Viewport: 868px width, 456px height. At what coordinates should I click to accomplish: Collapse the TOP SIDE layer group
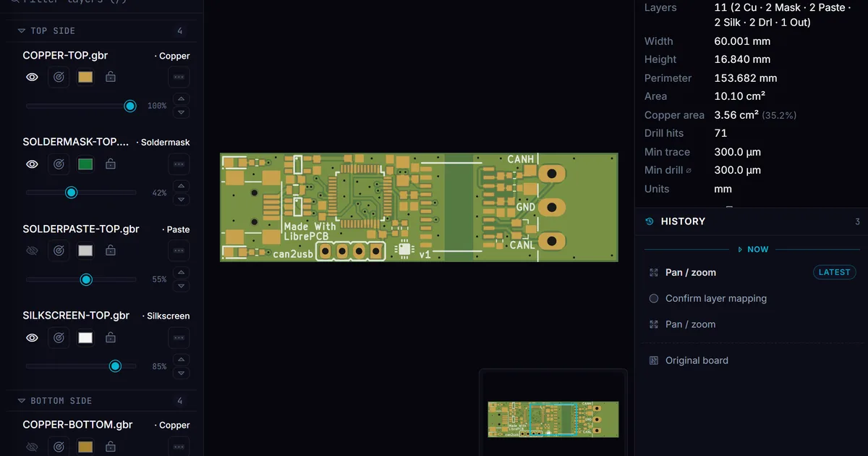point(22,31)
